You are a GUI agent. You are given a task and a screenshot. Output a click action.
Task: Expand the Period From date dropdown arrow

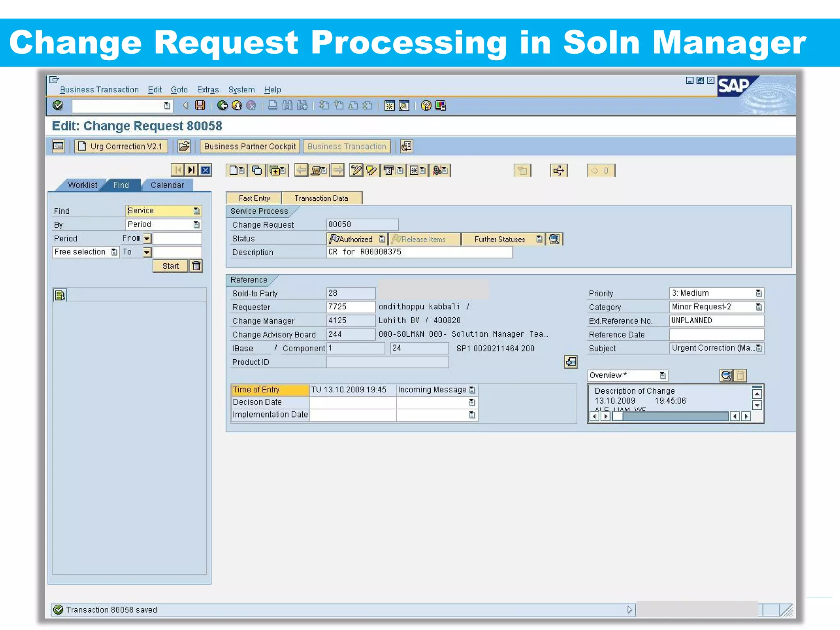147,238
